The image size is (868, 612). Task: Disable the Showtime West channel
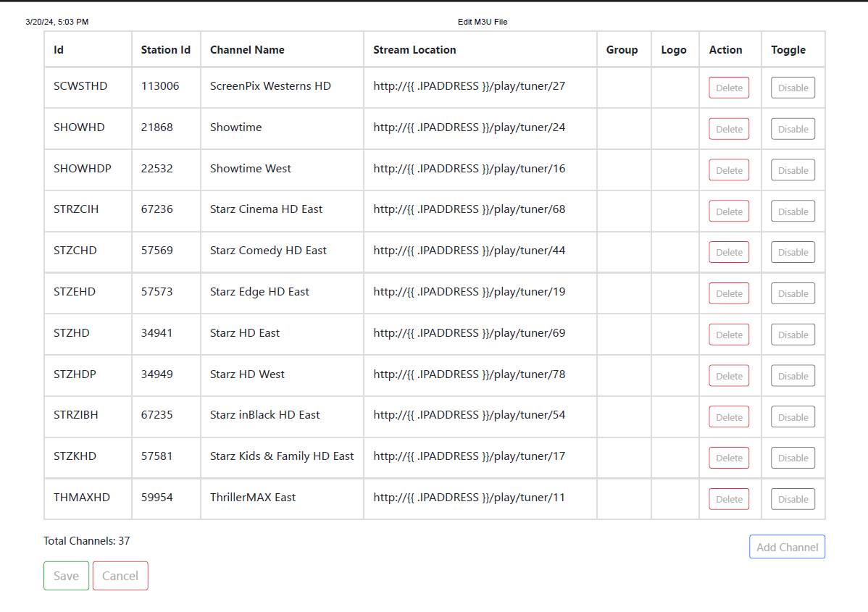pos(793,170)
